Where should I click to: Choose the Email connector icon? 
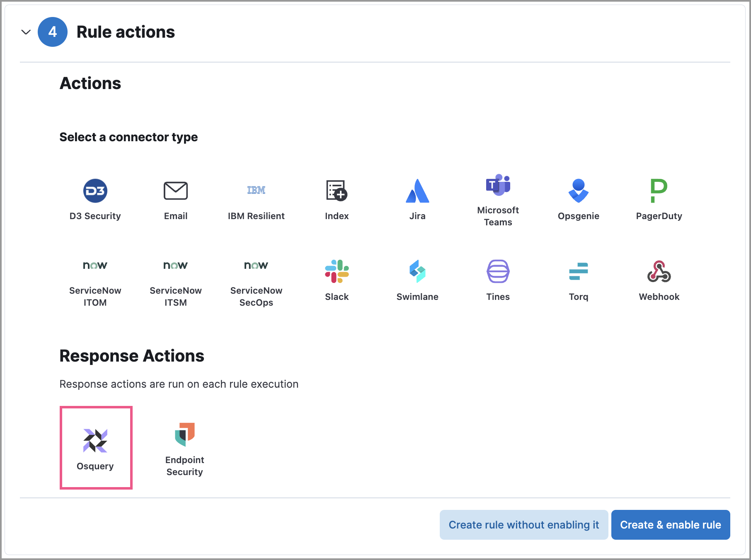pos(175,199)
